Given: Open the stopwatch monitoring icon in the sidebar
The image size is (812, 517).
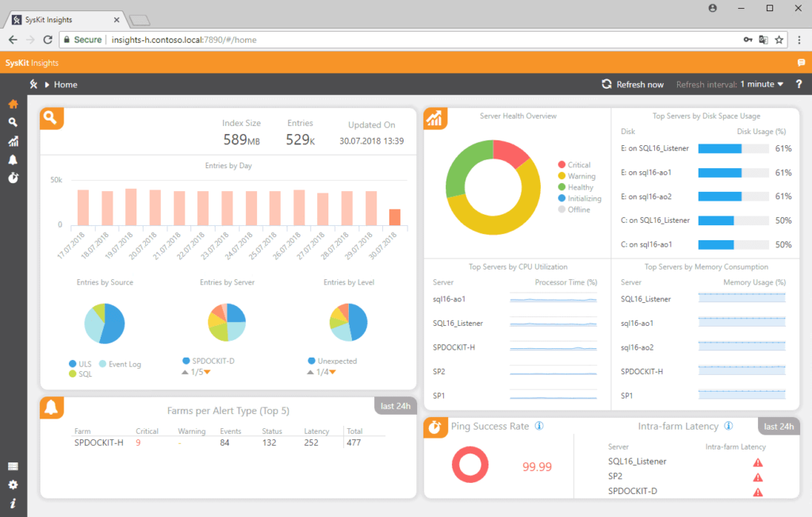Looking at the screenshot, I should point(13,178).
